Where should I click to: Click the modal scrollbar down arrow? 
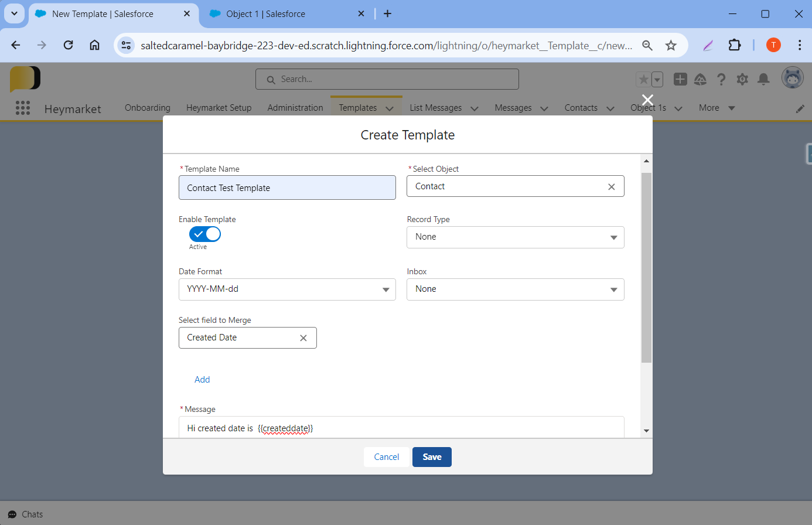click(x=646, y=431)
